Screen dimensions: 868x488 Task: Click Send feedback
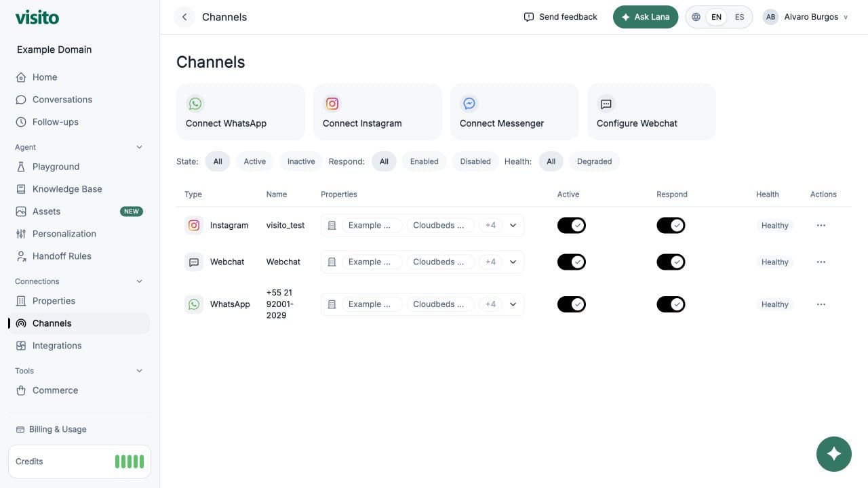pyautogui.click(x=561, y=17)
